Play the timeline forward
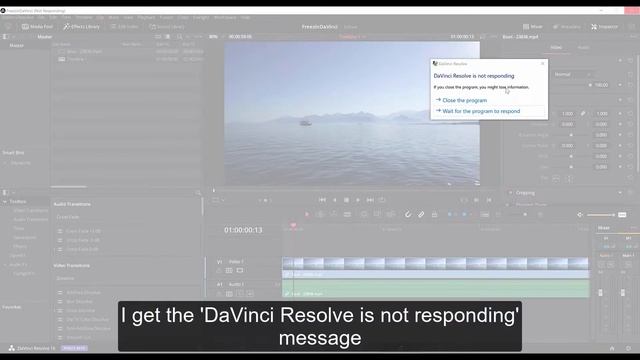Image resolution: width=640 pixels, height=360 pixels. (358, 200)
